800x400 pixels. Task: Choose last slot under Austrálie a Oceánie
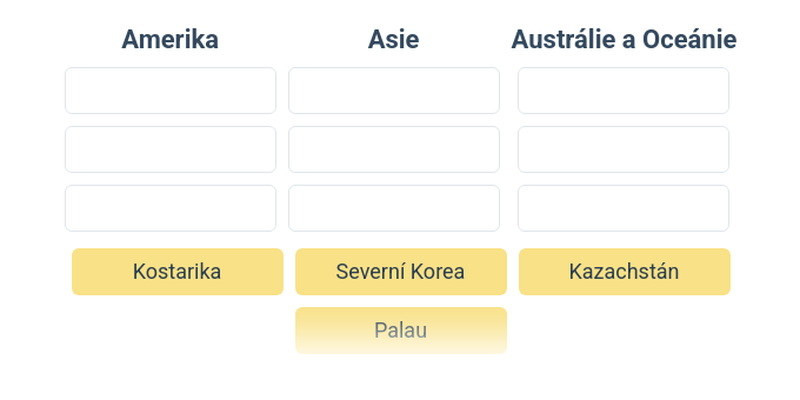coord(623,208)
